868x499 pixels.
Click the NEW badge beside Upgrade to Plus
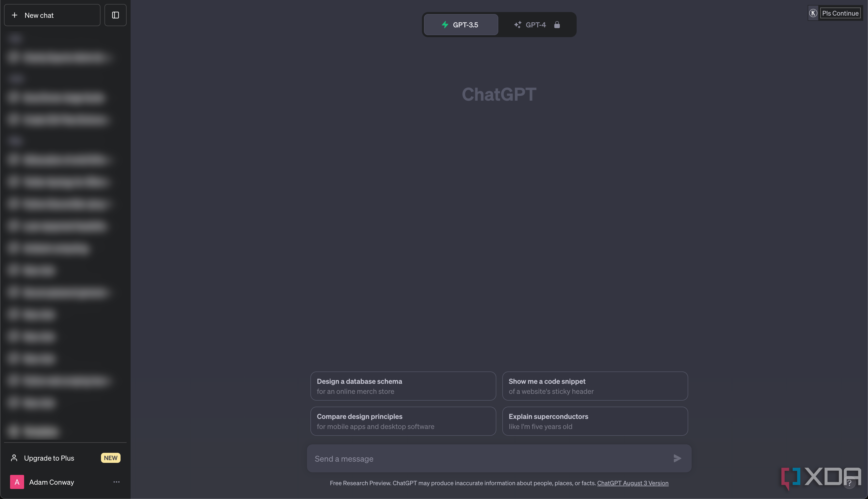(x=111, y=458)
